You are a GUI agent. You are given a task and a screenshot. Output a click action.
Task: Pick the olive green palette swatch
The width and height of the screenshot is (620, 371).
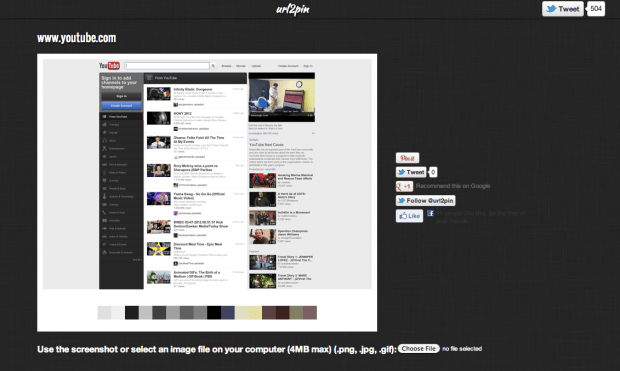[x=296, y=312]
